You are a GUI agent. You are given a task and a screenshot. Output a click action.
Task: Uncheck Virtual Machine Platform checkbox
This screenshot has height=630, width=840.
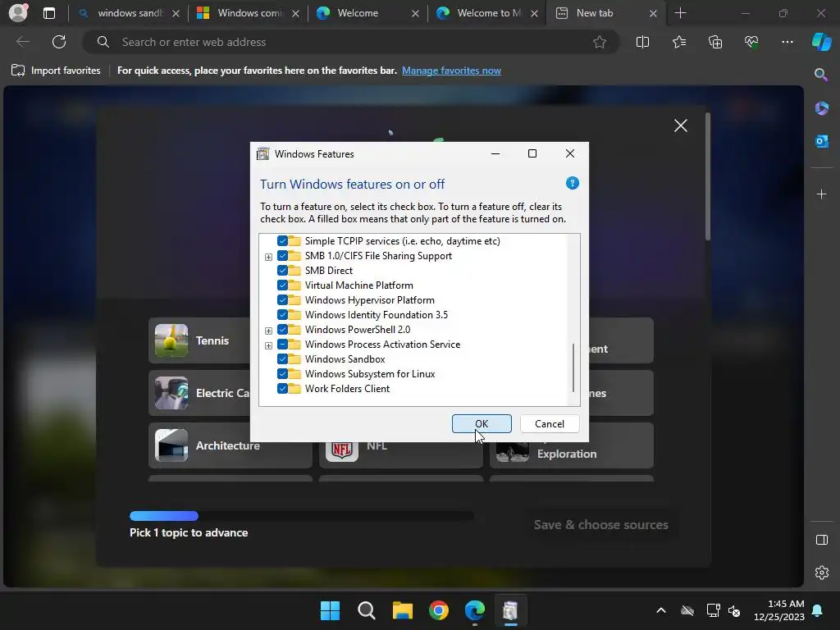[x=282, y=285]
